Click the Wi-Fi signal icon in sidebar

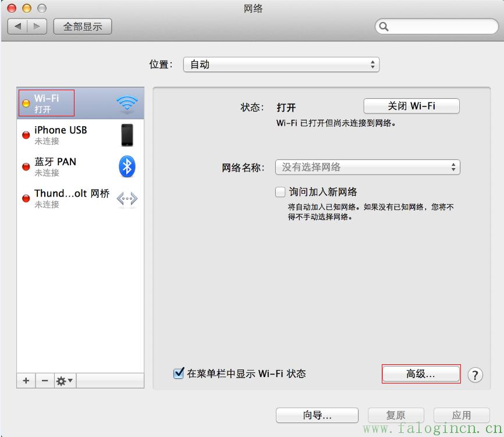[x=127, y=104]
